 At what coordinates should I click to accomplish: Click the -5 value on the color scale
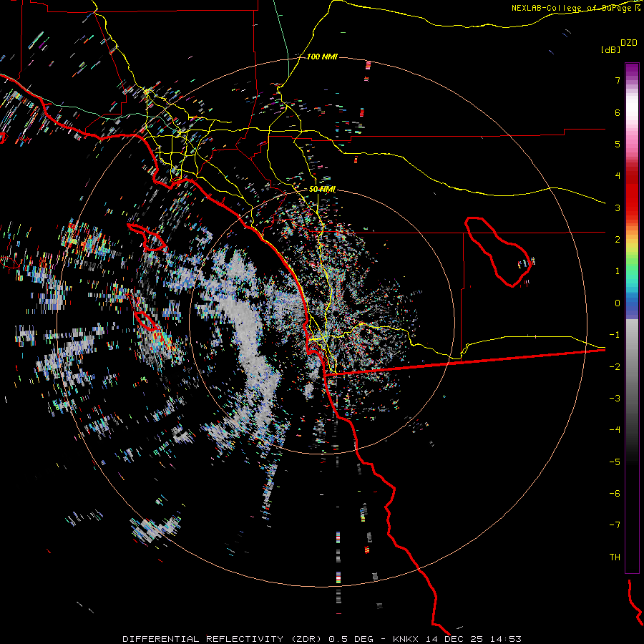[x=615, y=462]
